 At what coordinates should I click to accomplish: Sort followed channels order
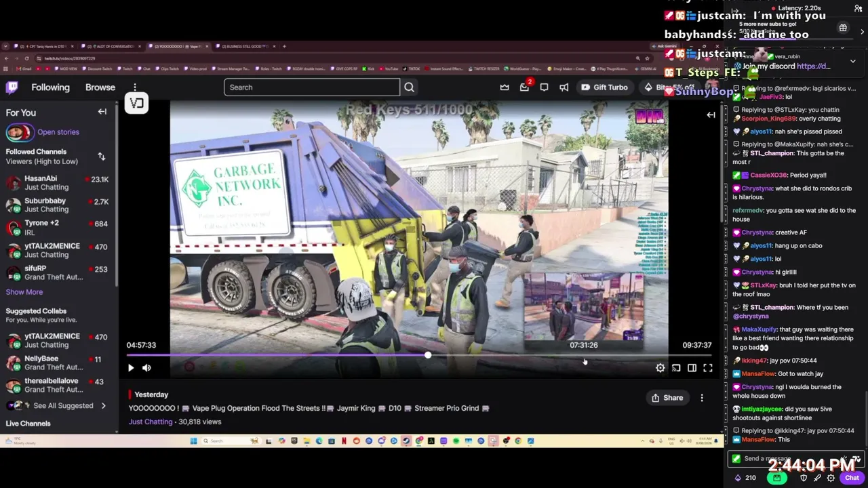pos(102,157)
